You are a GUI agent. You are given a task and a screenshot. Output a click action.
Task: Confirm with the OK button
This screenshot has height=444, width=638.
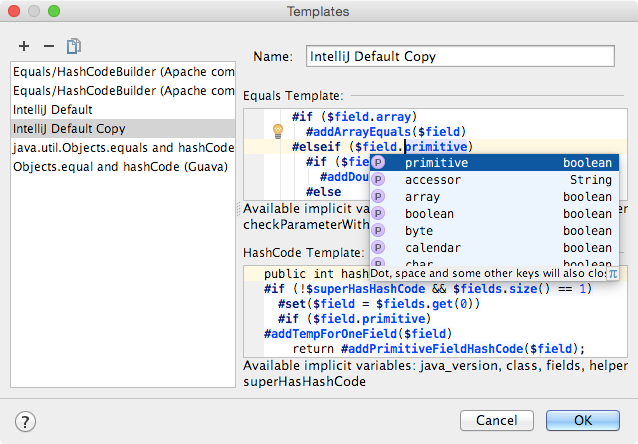(583, 420)
